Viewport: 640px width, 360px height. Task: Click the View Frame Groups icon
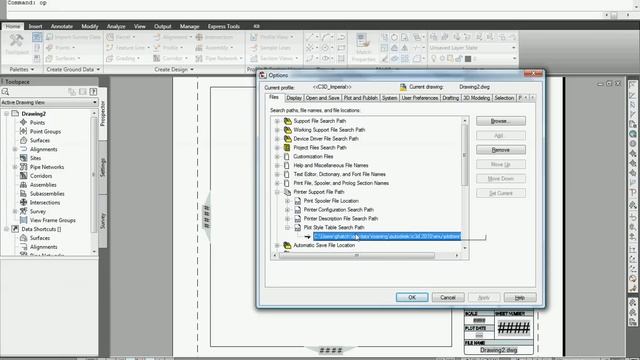click(x=24, y=220)
